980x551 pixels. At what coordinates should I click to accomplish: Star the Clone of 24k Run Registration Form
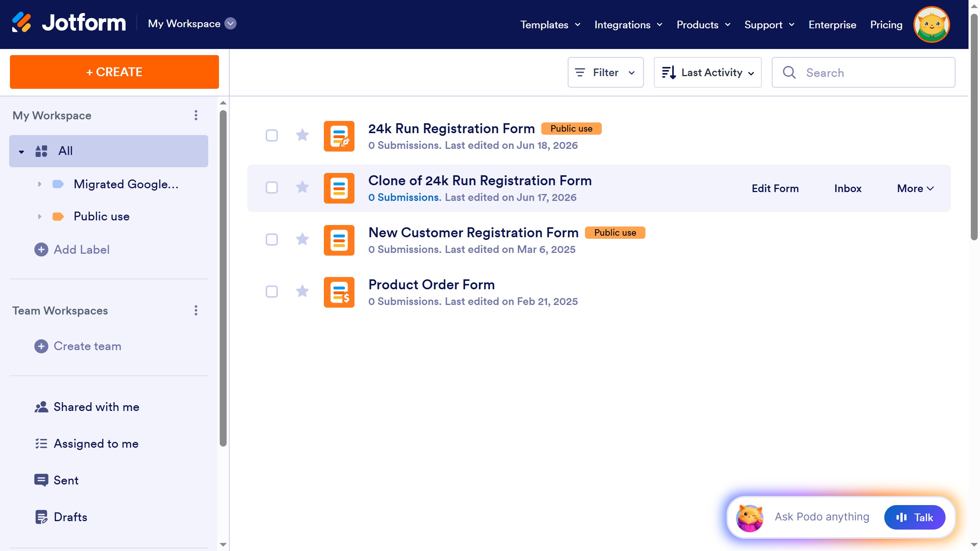(302, 187)
